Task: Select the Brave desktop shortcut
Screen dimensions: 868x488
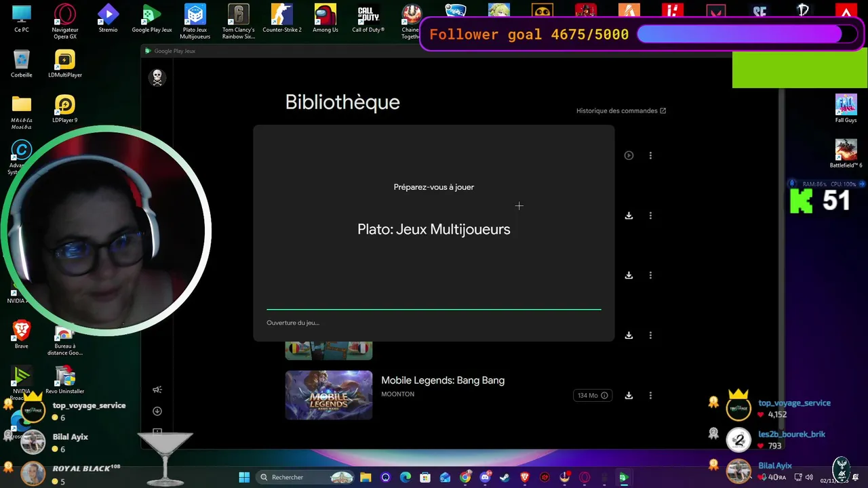Action: (x=22, y=335)
